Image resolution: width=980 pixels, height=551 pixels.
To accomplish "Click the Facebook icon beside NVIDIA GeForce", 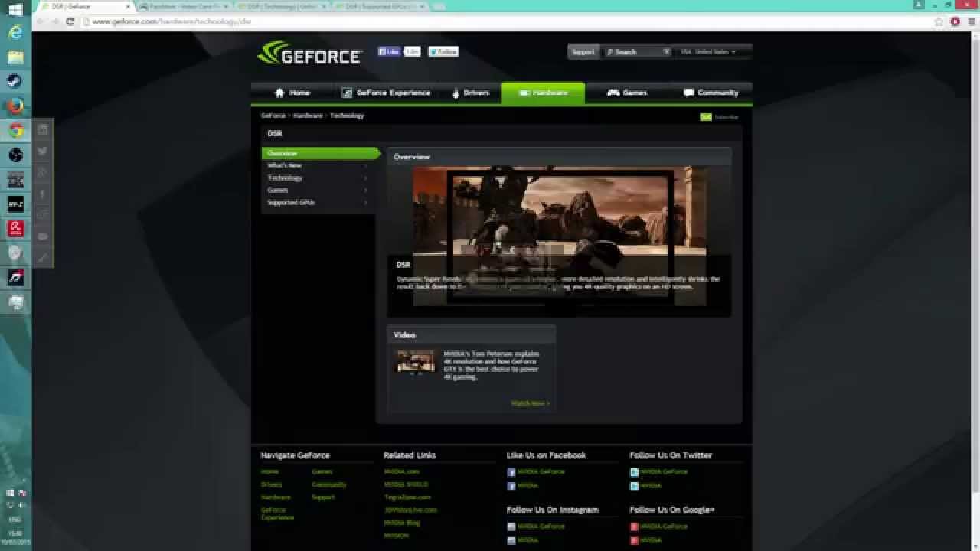I will click(511, 472).
